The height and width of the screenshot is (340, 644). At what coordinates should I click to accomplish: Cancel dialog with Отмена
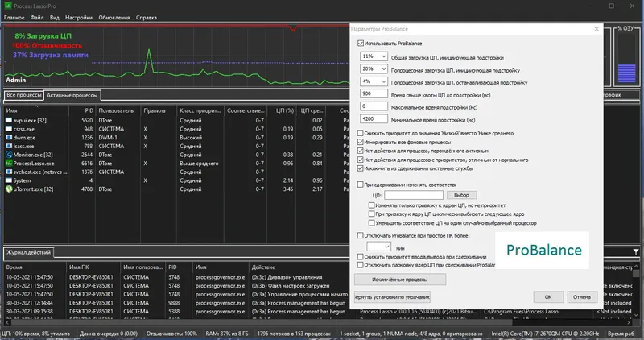tap(581, 296)
